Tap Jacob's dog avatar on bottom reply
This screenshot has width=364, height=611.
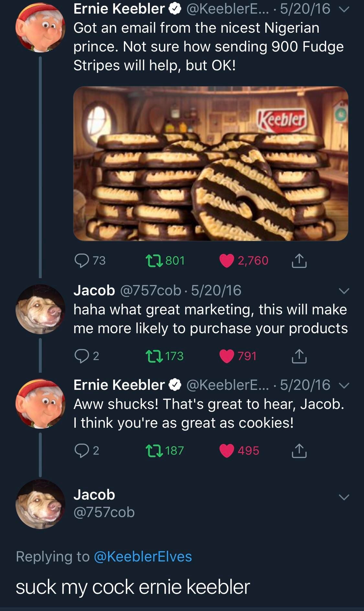point(40,504)
